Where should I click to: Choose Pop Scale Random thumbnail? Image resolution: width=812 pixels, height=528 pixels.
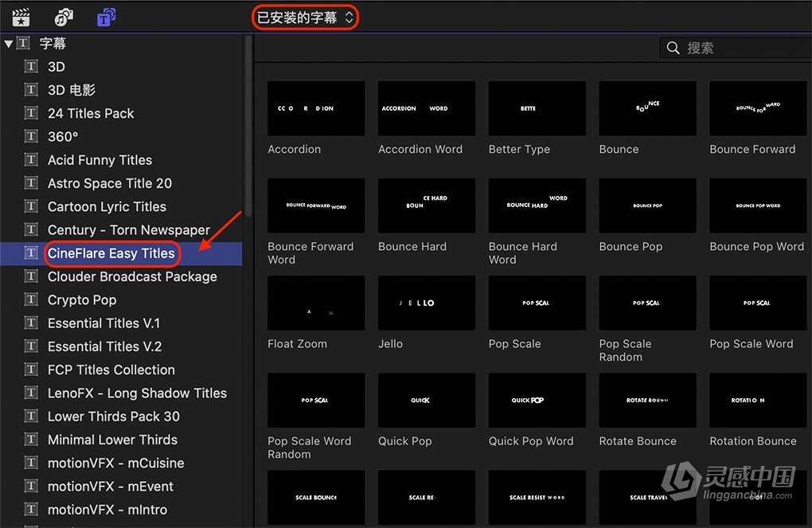coord(647,303)
